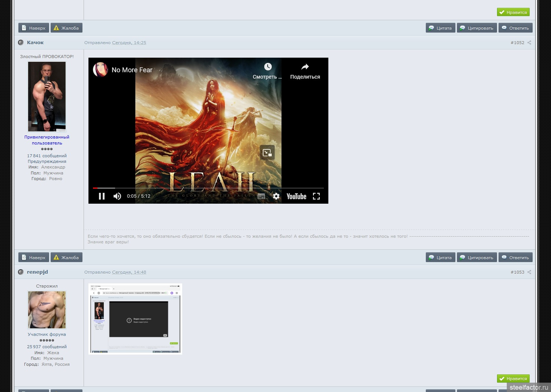
Task: Click Ответить above renepjd post
Action: [x=515, y=257]
